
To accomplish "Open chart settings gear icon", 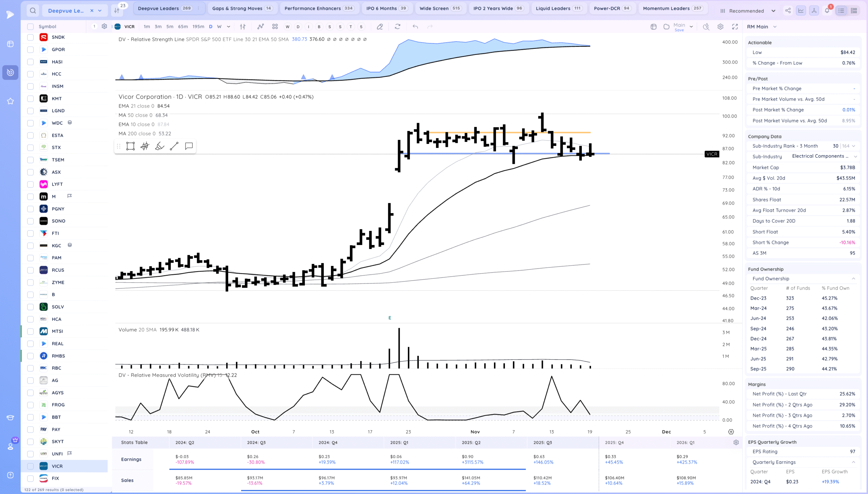I will (x=721, y=26).
